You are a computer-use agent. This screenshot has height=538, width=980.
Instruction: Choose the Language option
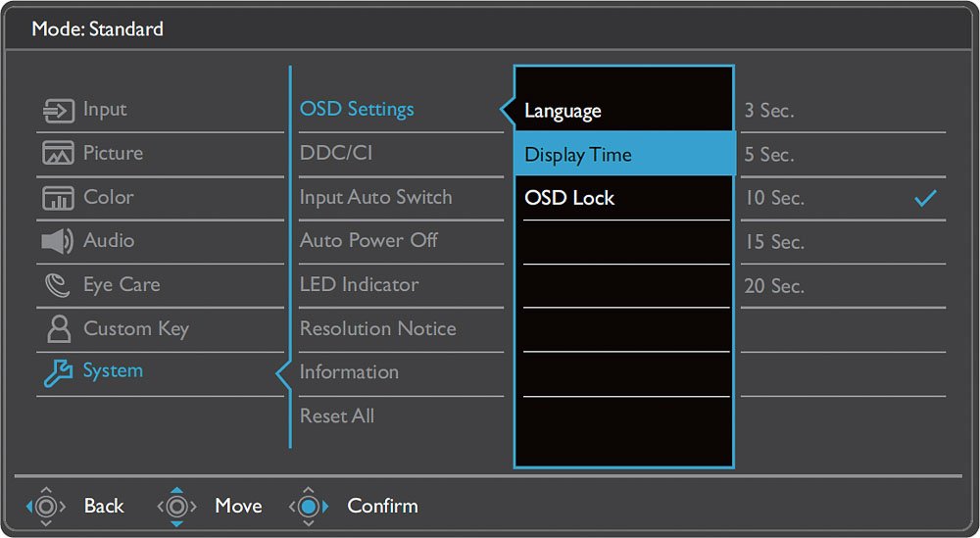(563, 111)
